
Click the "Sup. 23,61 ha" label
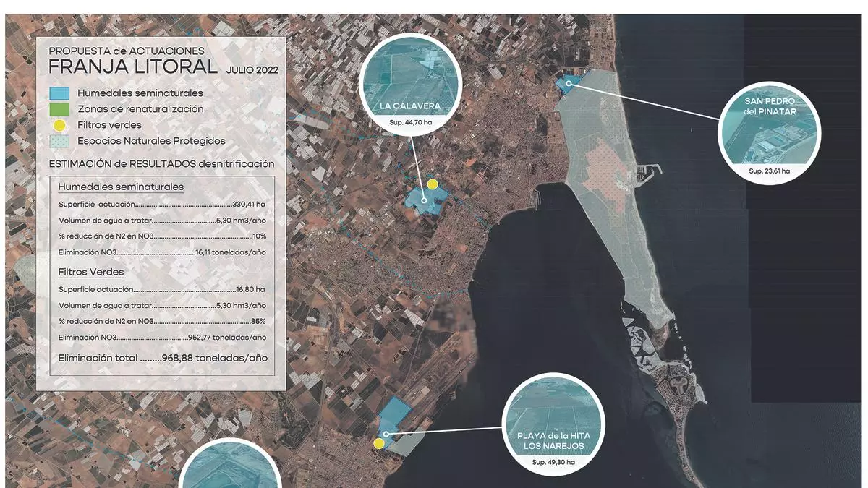pyautogui.click(x=769, y=171)
